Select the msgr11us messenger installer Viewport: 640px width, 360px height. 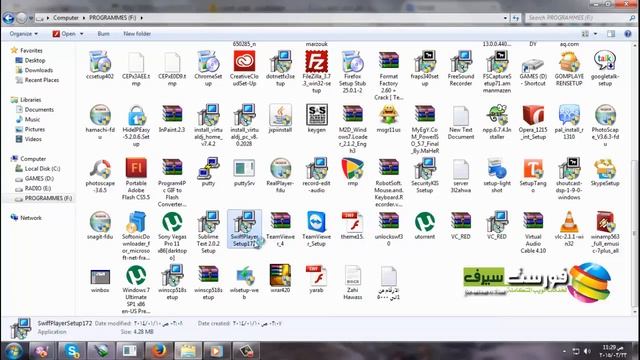click(x=389, y=115)
